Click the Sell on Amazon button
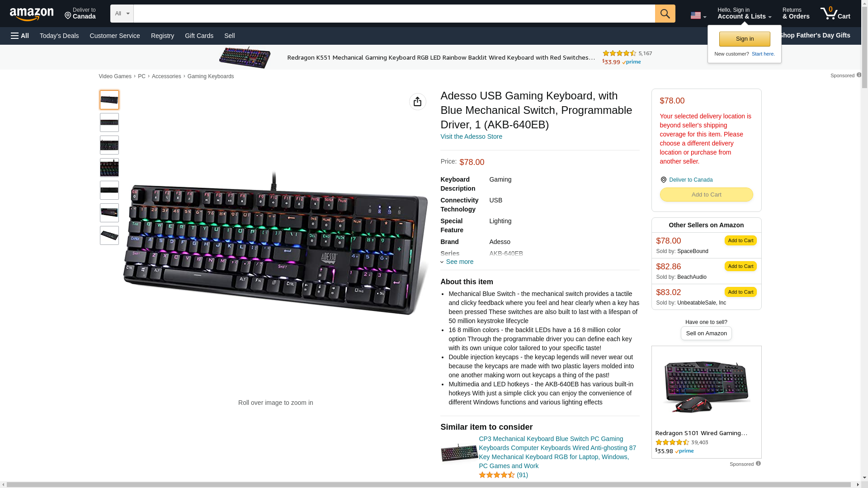Screen dimensions: 868x488 tap(706, 333)
